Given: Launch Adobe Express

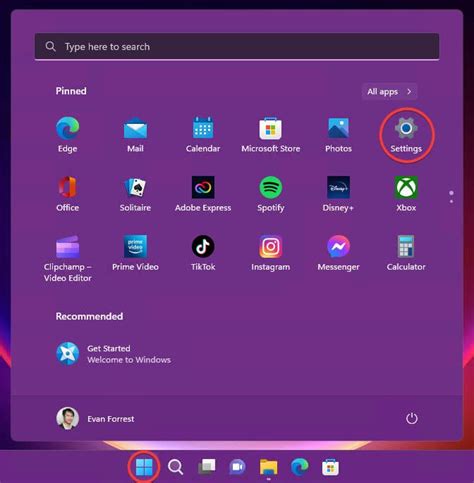Looking at the screenshot, I should point(203,194).
